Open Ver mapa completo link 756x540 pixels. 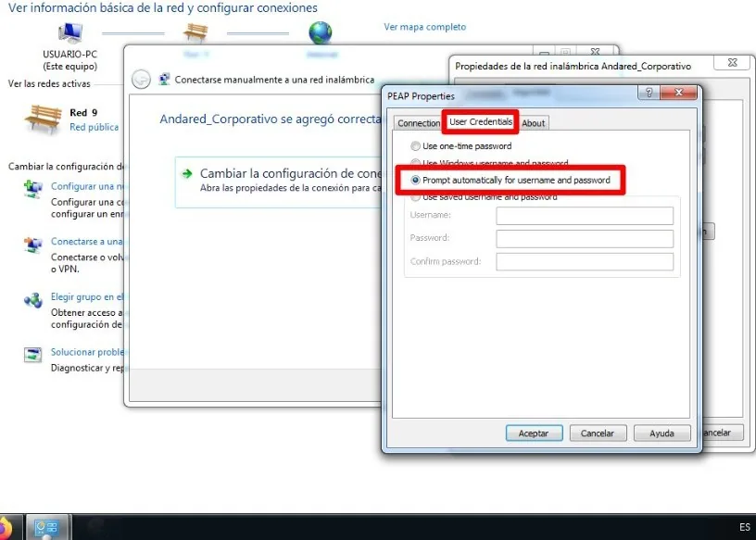424,27
